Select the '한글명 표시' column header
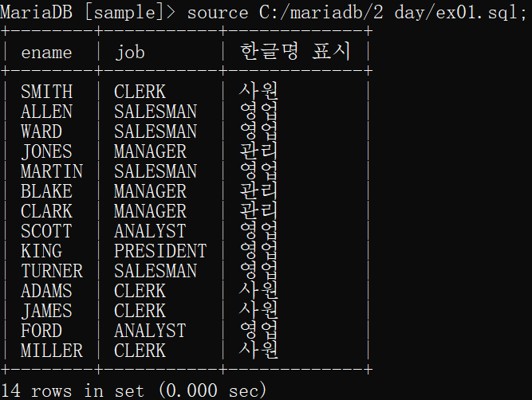Screen dimensions: 532x400 295,52
